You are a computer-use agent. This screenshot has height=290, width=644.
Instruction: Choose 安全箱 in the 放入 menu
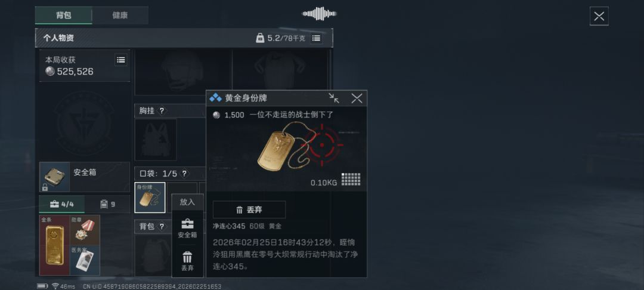[187, 229]
